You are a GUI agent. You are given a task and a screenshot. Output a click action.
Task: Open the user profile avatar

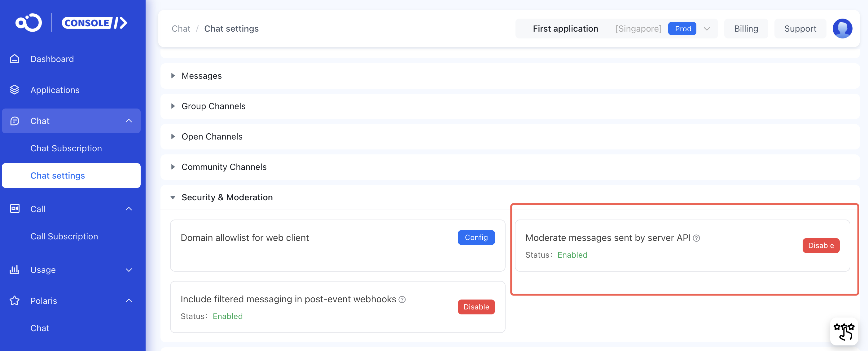pyautogui.click(x=842, y=29)
